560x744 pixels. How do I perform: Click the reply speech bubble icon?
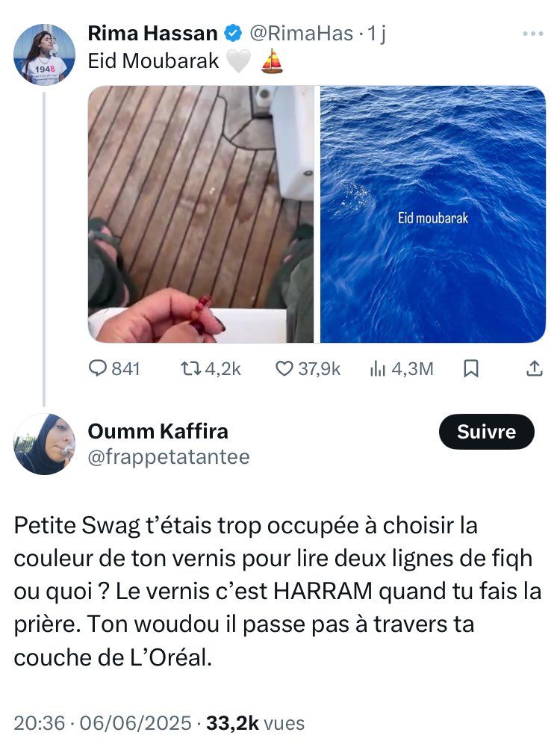(x=99, y=368)
